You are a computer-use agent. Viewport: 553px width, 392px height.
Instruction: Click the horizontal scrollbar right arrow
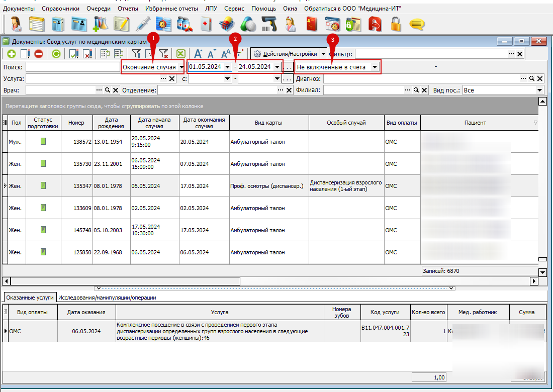coord(534,281)
